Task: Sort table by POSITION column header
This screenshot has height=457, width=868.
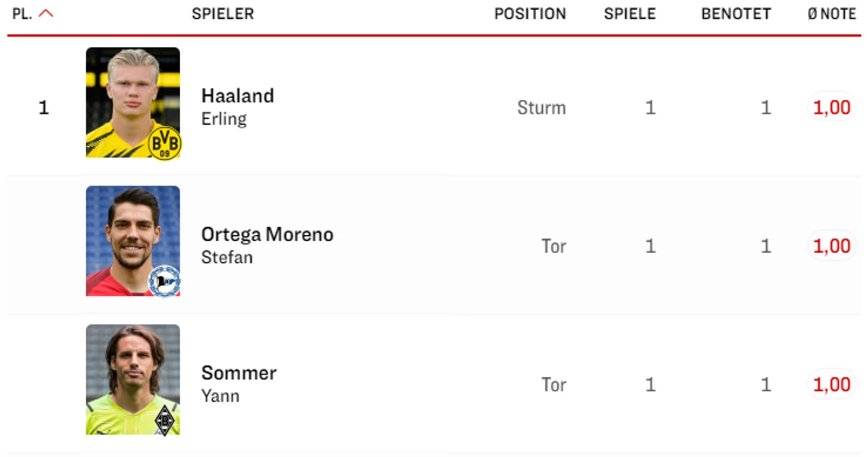Action: pos(530,14)
